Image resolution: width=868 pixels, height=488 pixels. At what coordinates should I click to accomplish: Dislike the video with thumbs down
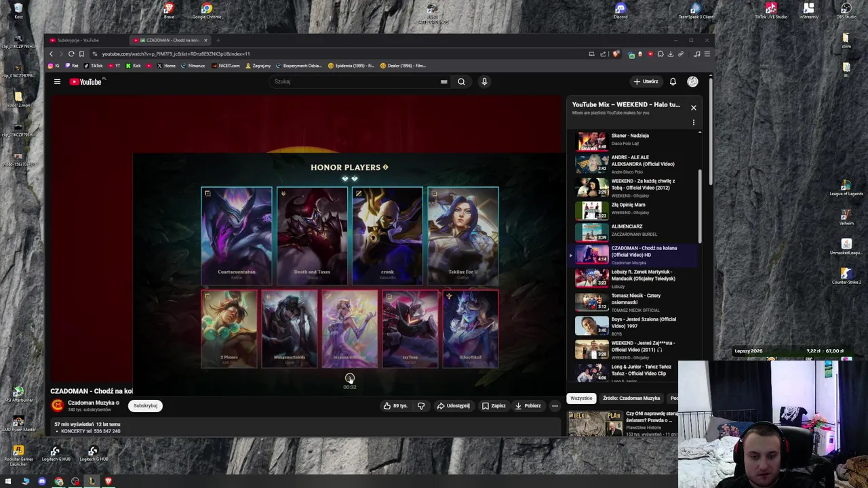pyautogui.click(x=421, y=405)
